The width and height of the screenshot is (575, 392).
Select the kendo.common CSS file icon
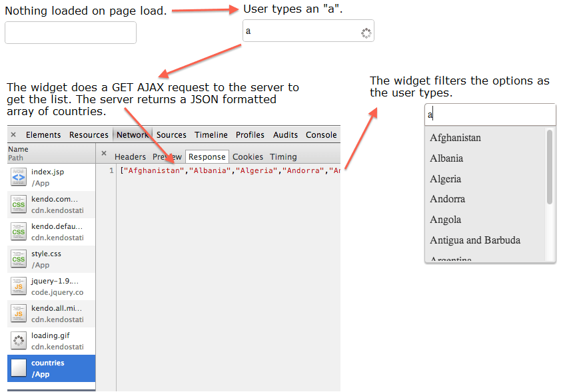click(x=19, y=204)
